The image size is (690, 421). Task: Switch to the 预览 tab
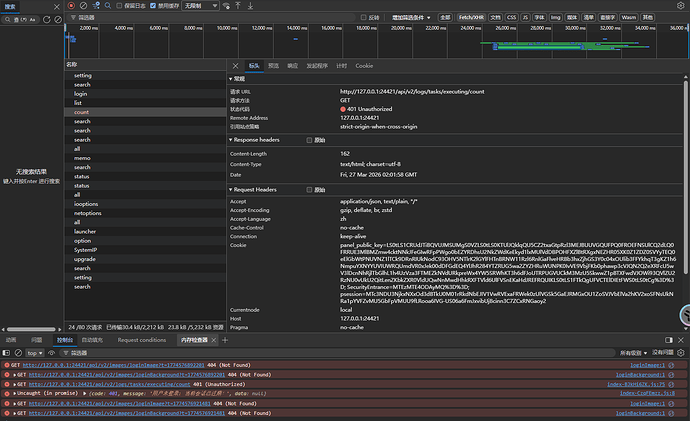coord(273,65)
